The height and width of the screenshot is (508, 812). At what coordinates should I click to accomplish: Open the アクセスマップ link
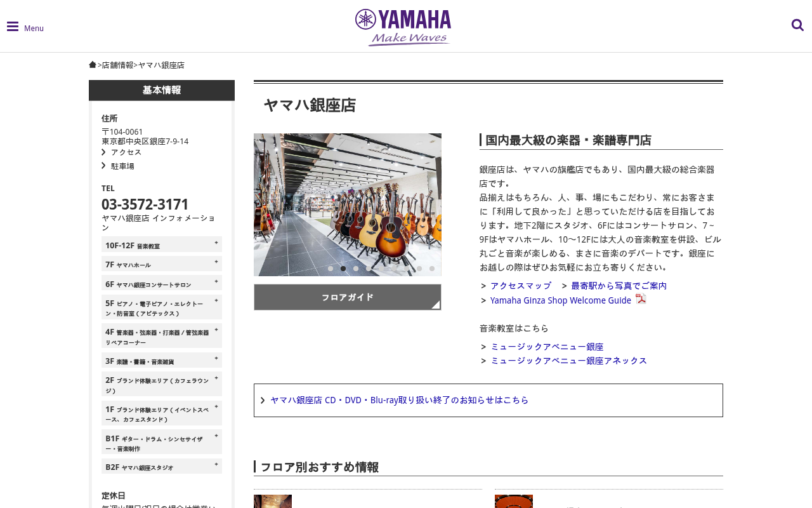pos(521,286)
